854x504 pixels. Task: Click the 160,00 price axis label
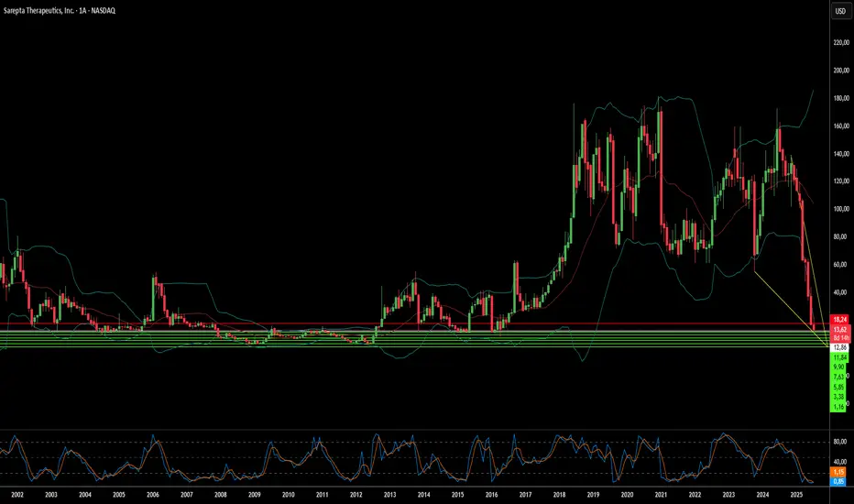(x=841, y=126)
